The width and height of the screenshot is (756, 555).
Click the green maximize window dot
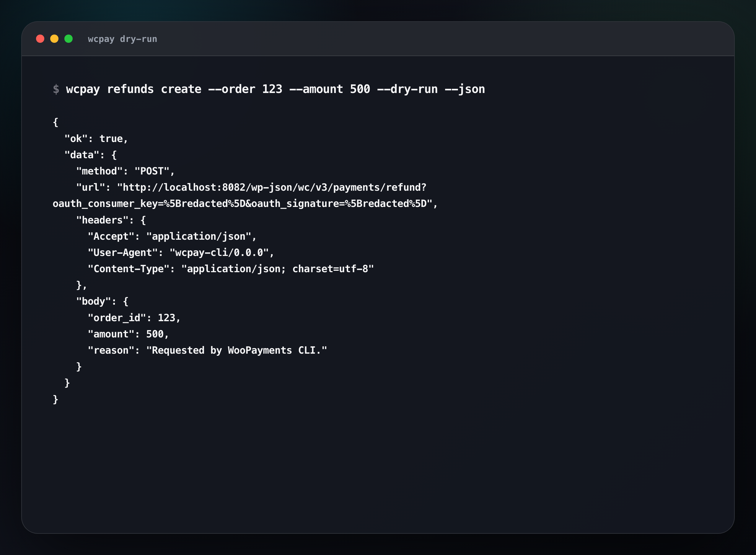pos(69,39)
